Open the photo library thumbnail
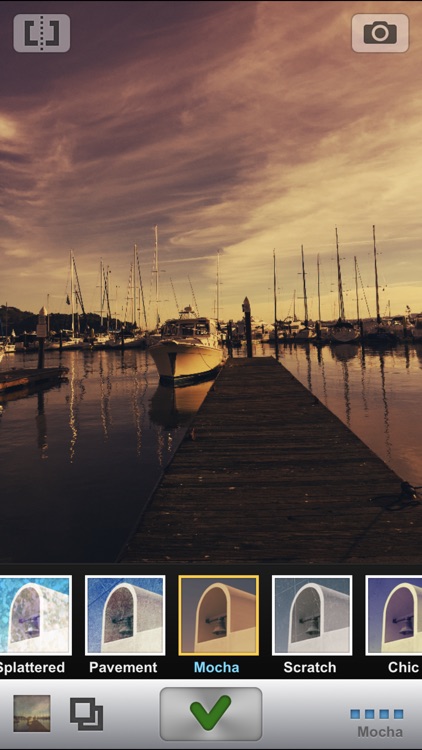Screen dimensions: 422x750 (x=32, y=713)
